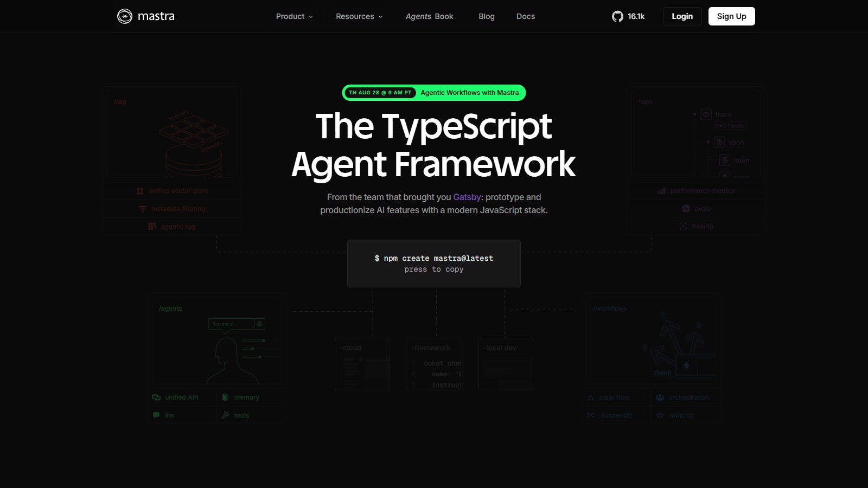Click the metadata filtering icon
The height and width of the screenshot is (488, 868).
(x=143, y=209)
